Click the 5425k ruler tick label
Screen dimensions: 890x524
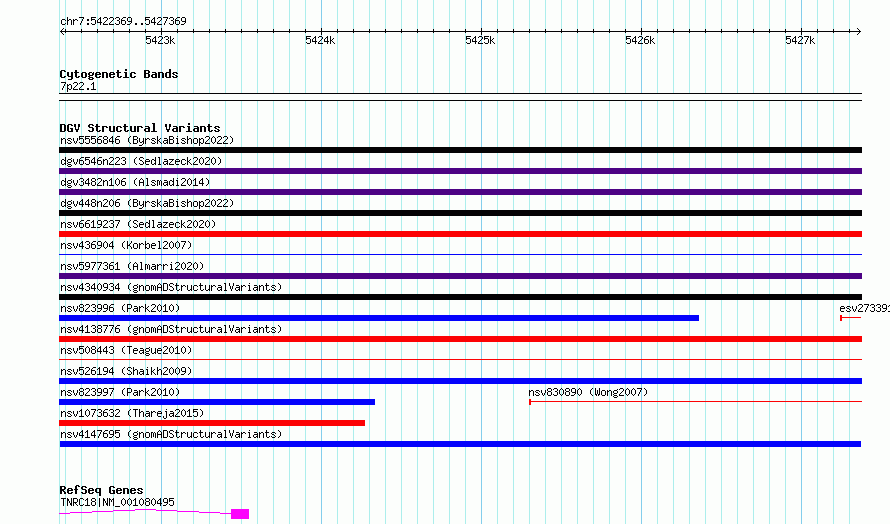[x=480, y=40]
